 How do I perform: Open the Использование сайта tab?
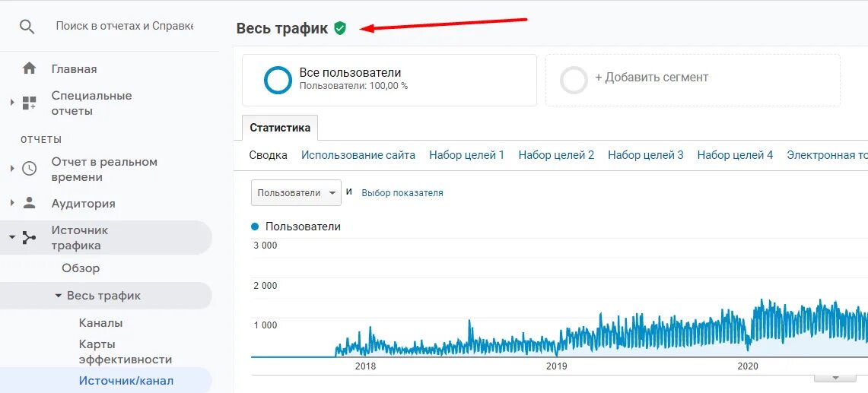(358, 155)
